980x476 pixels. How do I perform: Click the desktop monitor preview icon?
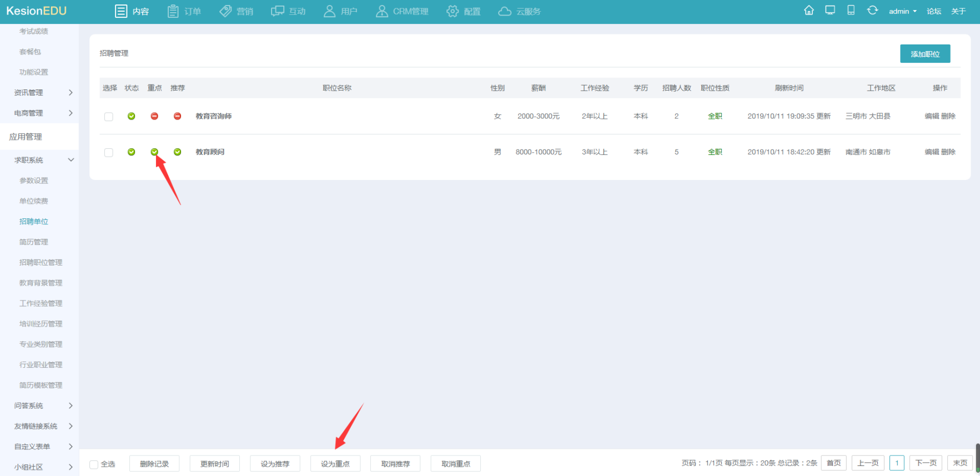[830, 11]
